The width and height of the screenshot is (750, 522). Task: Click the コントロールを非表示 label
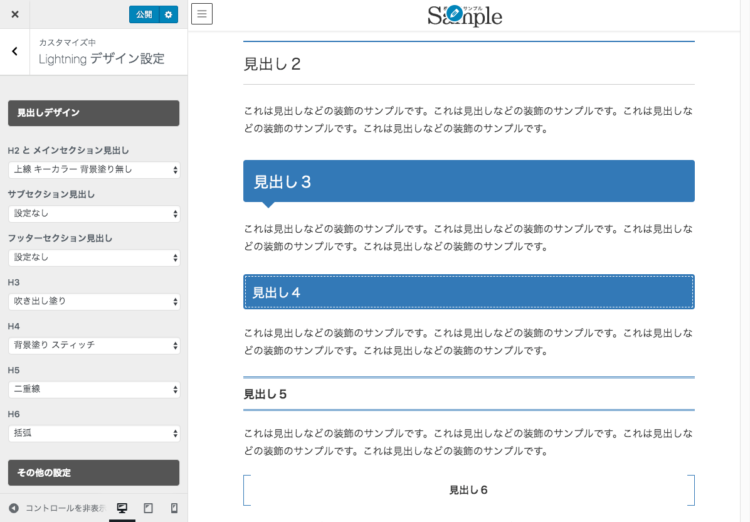point(65,508)
